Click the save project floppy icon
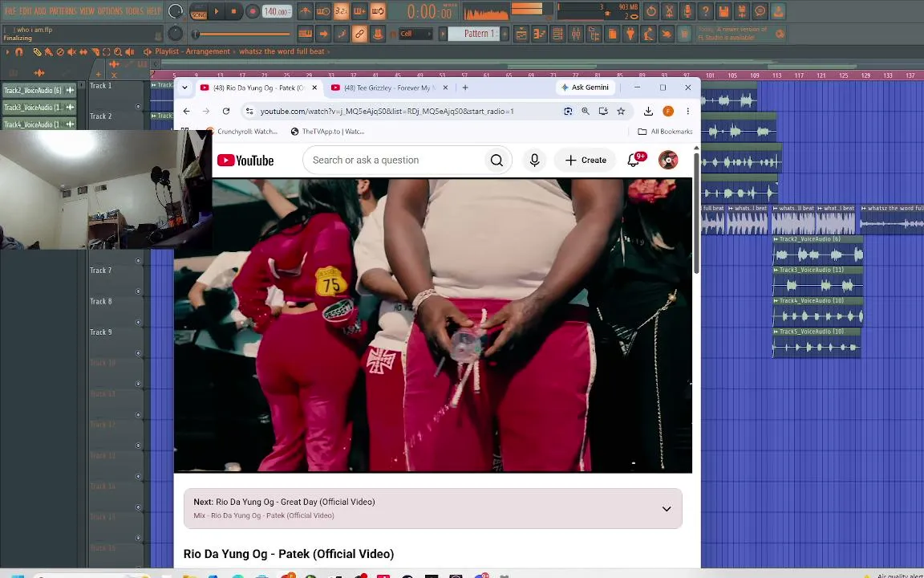The width and height of the screenshot is (924, 578). 723,11
